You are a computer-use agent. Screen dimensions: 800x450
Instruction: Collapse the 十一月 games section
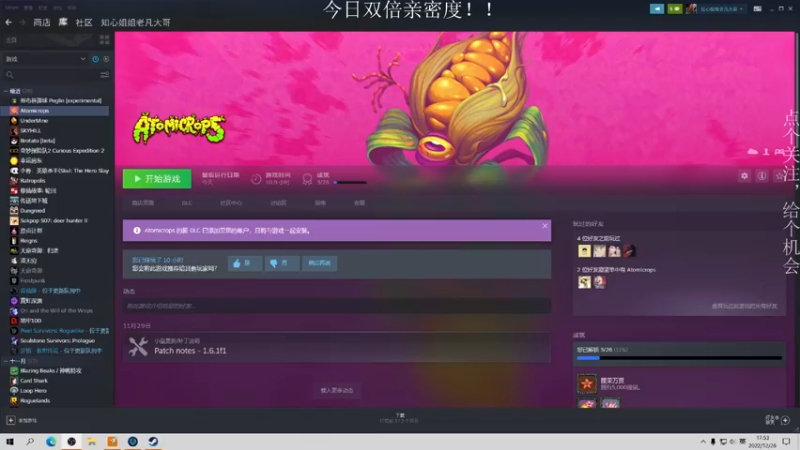(x=6, y=361)
